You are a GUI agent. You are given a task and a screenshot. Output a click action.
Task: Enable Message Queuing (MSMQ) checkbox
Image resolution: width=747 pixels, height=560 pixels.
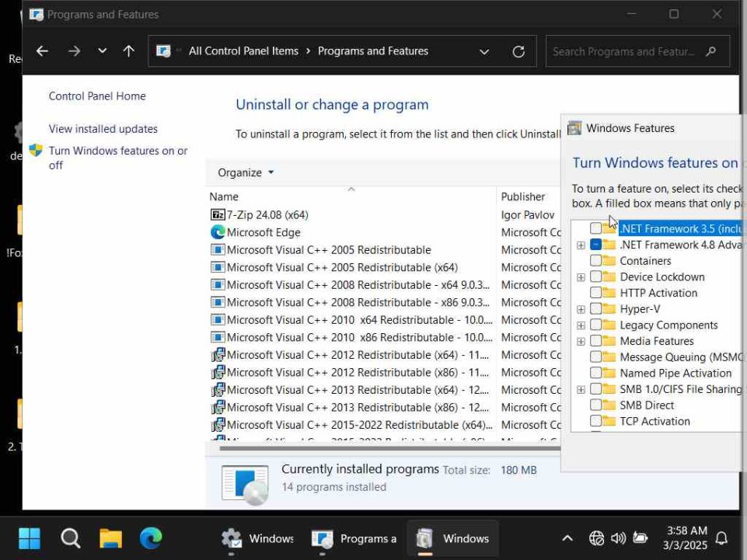tap(595, 357)
